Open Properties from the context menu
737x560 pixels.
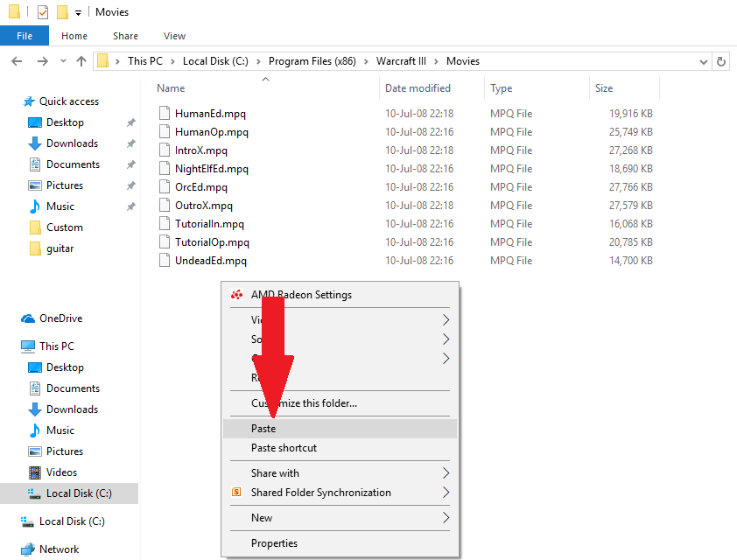click(x=340, y=543)
